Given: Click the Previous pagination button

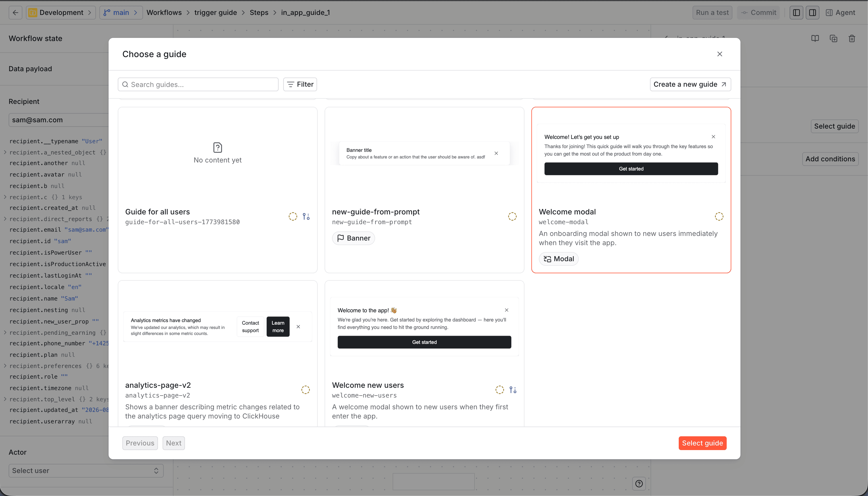Looking at the screenshot, I should (x=140, y=443).
